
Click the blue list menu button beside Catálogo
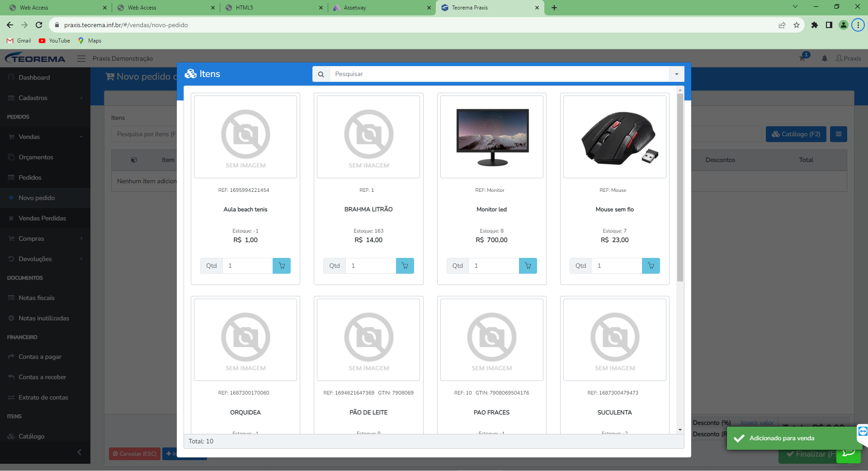pos(839,134)
